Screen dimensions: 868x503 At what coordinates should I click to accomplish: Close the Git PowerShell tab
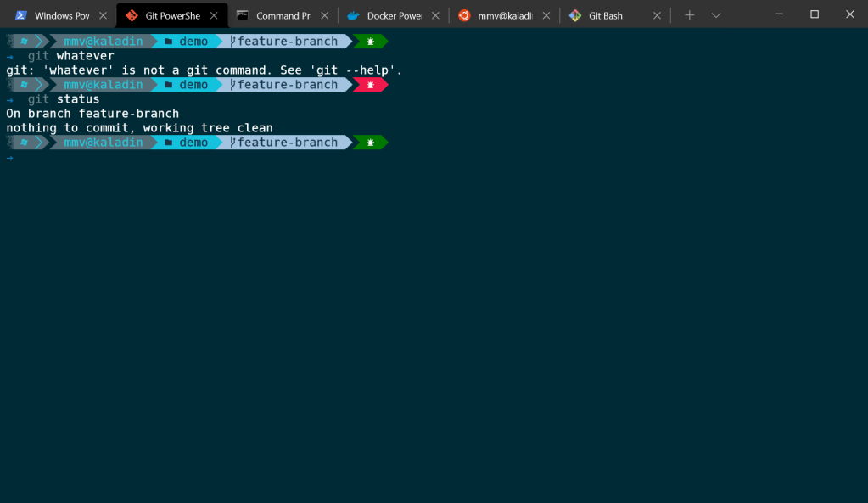click(214, 15)
